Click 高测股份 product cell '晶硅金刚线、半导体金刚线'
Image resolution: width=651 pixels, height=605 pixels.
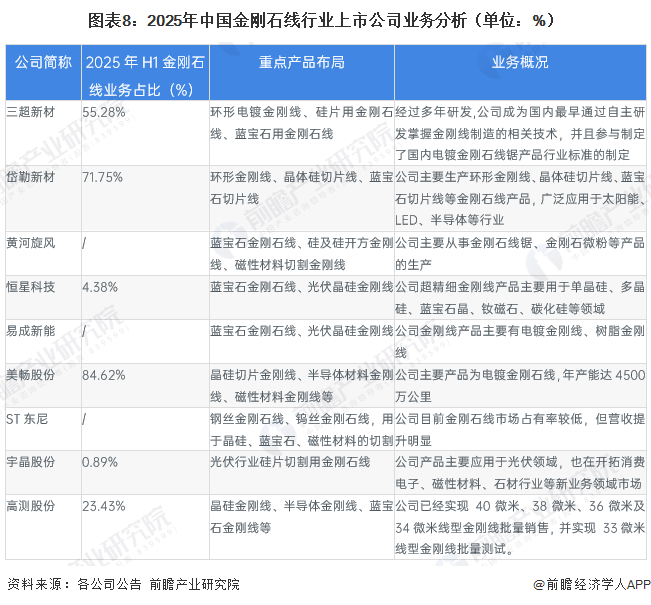tap(284, 506)
